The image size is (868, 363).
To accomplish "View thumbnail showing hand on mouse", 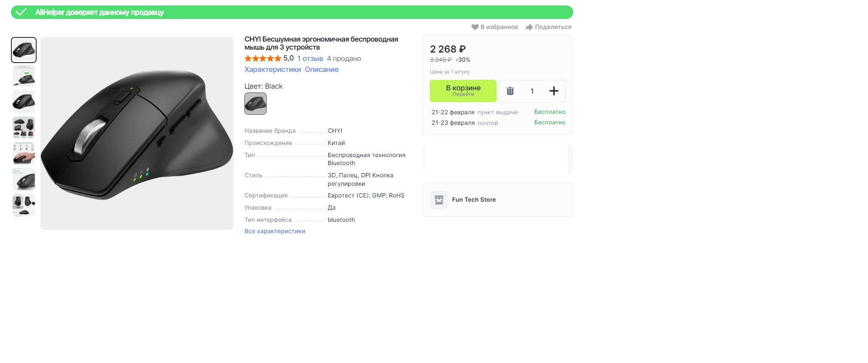I will (x=24, y=153).
